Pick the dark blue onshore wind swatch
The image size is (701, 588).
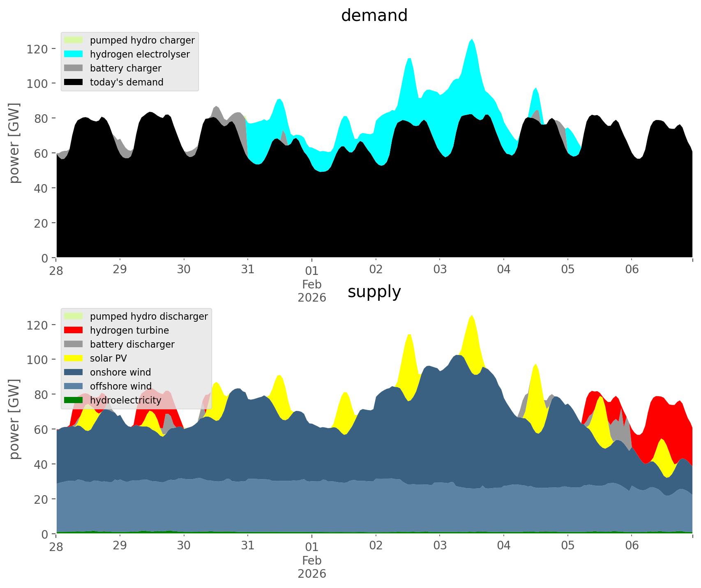pyautogui.click(x=74, y=372)
